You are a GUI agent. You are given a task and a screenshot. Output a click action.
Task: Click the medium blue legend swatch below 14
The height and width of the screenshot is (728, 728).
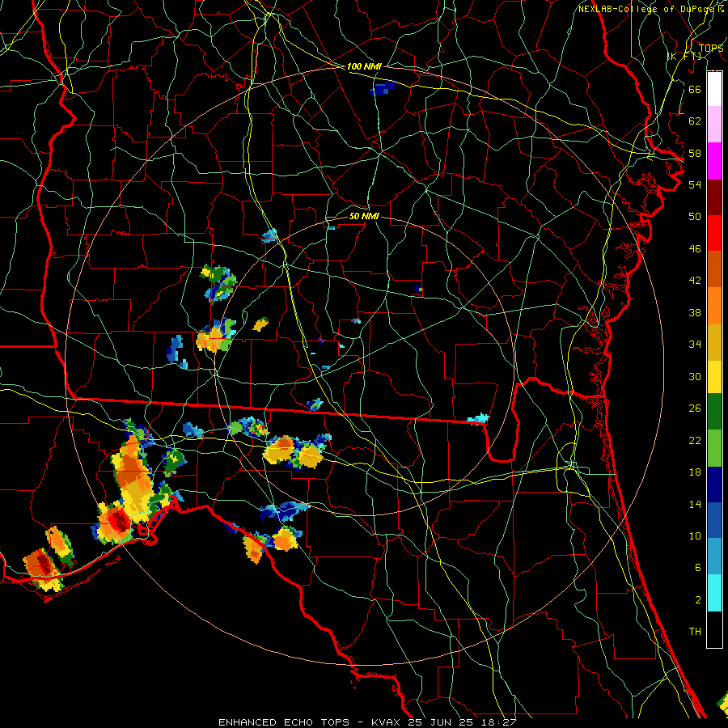(x=714, y=520)
